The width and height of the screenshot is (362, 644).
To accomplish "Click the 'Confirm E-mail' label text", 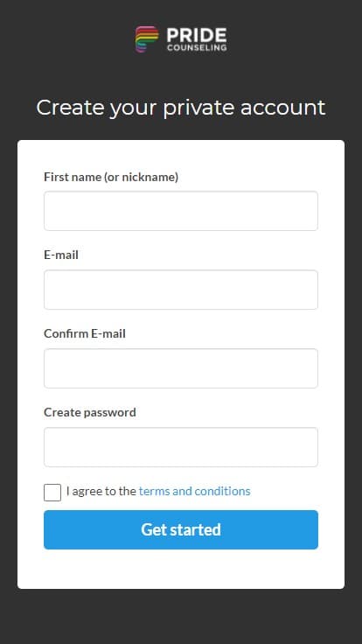I will [85, 333].
